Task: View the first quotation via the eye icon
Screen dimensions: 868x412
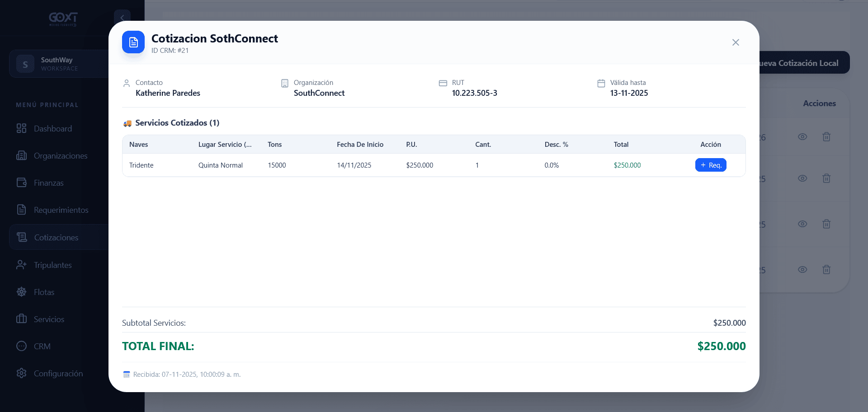Action: pos(802,136)
